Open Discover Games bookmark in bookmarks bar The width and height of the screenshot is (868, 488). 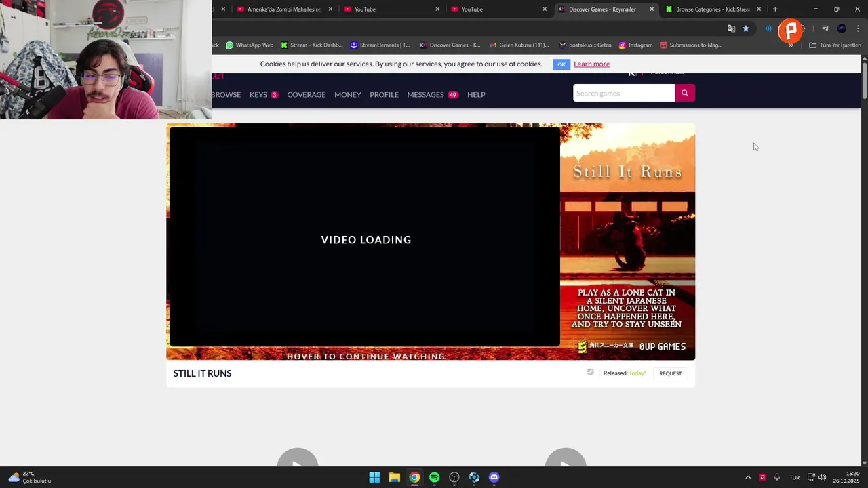click(450, 45)
